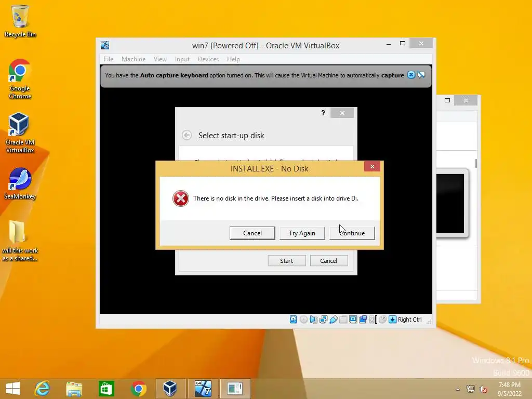Screen dimensions: 532x399
Task: Open the Windows Start button
Action: [13, 389]
